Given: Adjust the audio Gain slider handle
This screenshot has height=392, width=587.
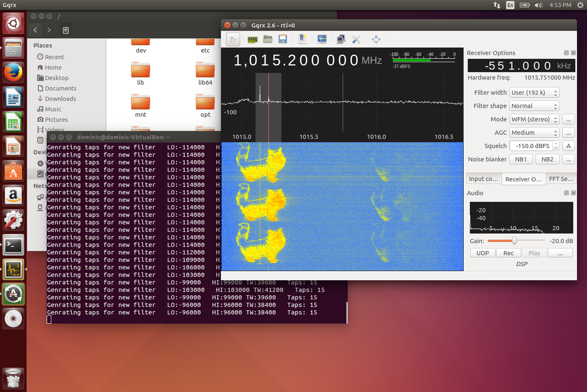Looking at the screenshot, I should (x=514, y=241).
